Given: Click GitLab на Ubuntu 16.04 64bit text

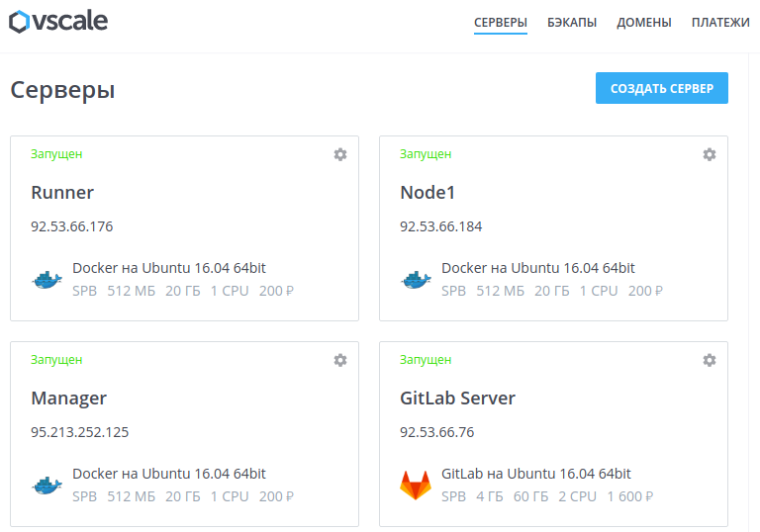Looking at the screenshot, I should tap(535, 474).
